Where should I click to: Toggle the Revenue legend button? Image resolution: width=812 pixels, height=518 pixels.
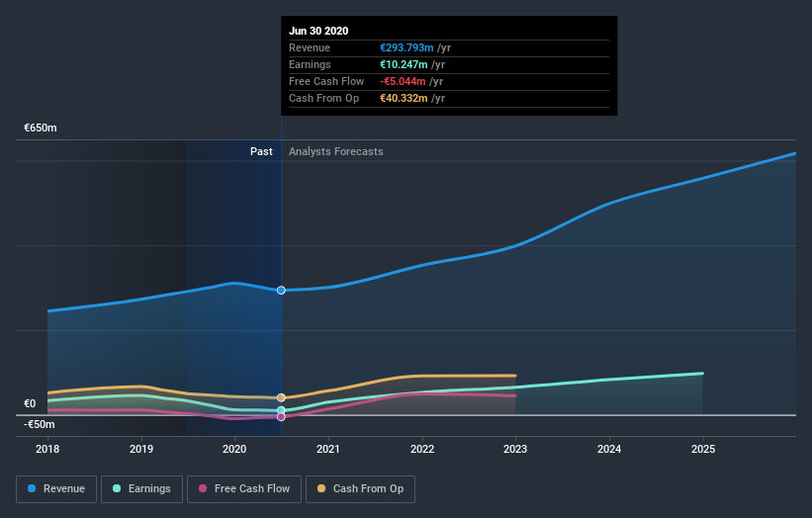tap(56, 489)
